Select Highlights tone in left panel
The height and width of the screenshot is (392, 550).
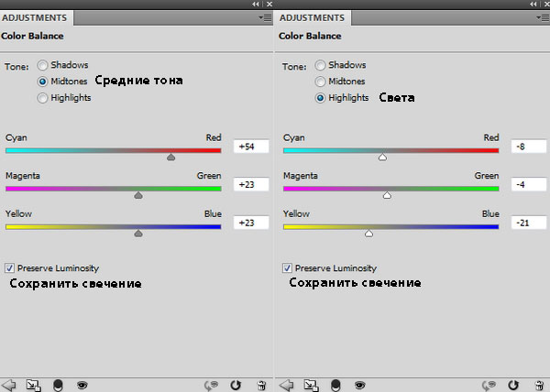click(x=42, y=98)
